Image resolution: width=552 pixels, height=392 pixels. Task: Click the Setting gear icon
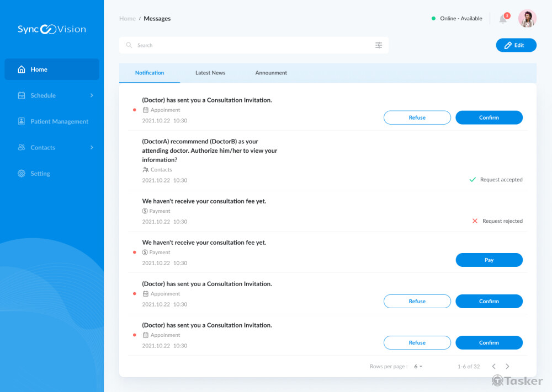click(x=22, y=174)
